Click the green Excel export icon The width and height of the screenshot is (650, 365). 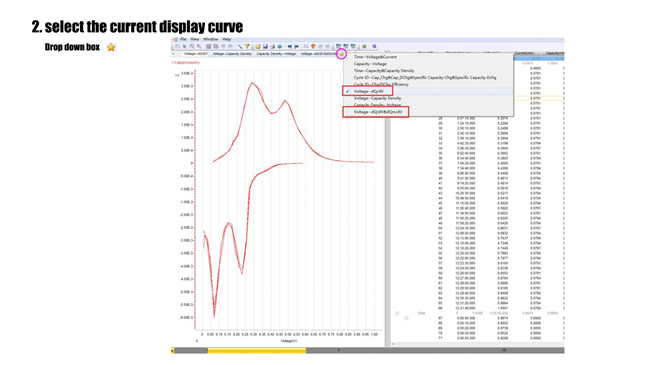[x=364, y=46]
